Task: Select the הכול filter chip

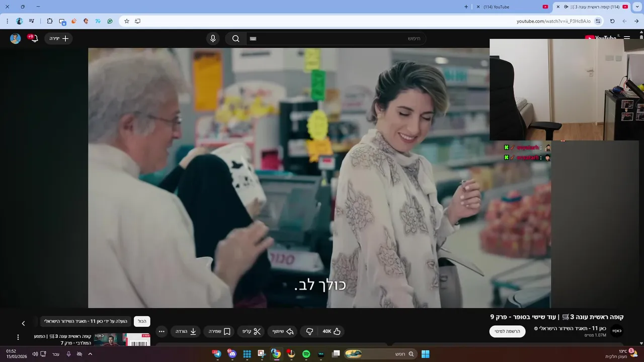Action: point(142,321)
